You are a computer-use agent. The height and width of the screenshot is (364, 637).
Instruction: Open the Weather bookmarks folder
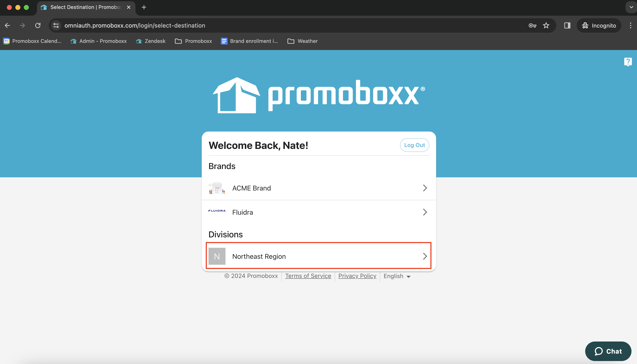click(x=303, y=41)
